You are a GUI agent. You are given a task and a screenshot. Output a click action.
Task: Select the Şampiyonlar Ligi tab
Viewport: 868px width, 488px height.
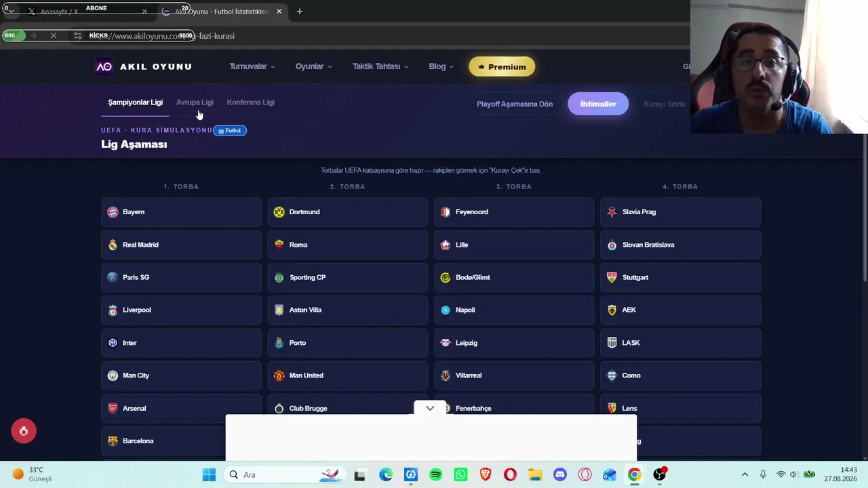click(136, 102)
